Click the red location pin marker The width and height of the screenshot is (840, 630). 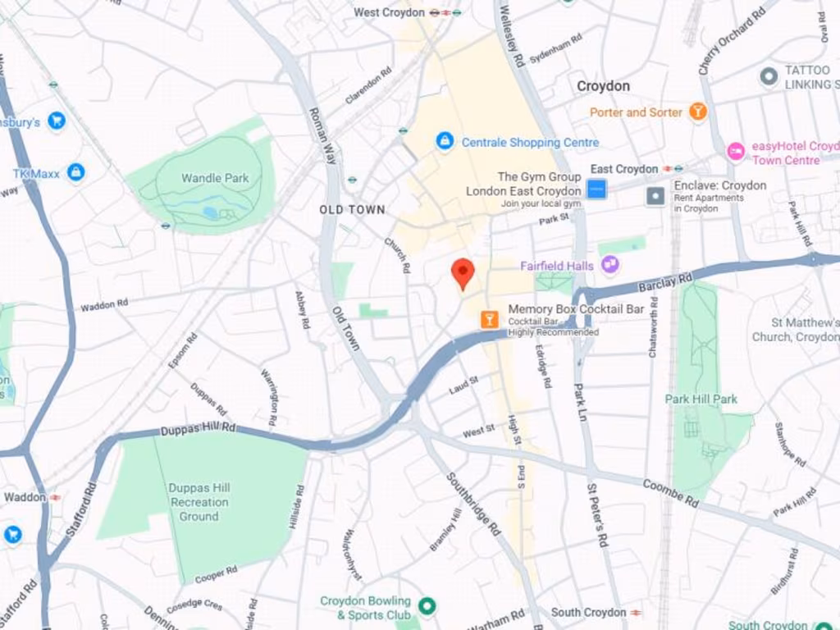(x=463, y=274)
